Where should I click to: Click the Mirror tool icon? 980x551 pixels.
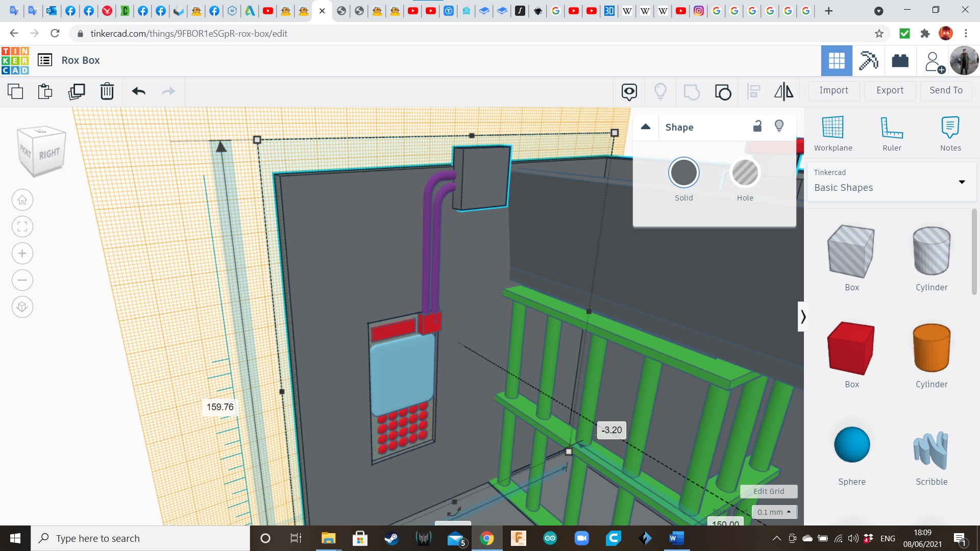click(783, 92)
